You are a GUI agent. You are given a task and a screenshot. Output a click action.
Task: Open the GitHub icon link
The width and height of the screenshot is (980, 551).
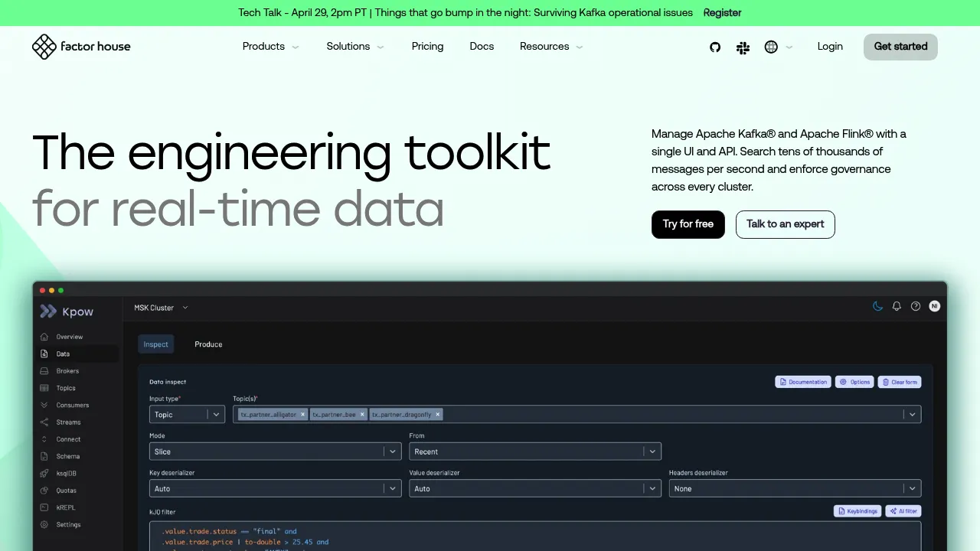[715, 47]
